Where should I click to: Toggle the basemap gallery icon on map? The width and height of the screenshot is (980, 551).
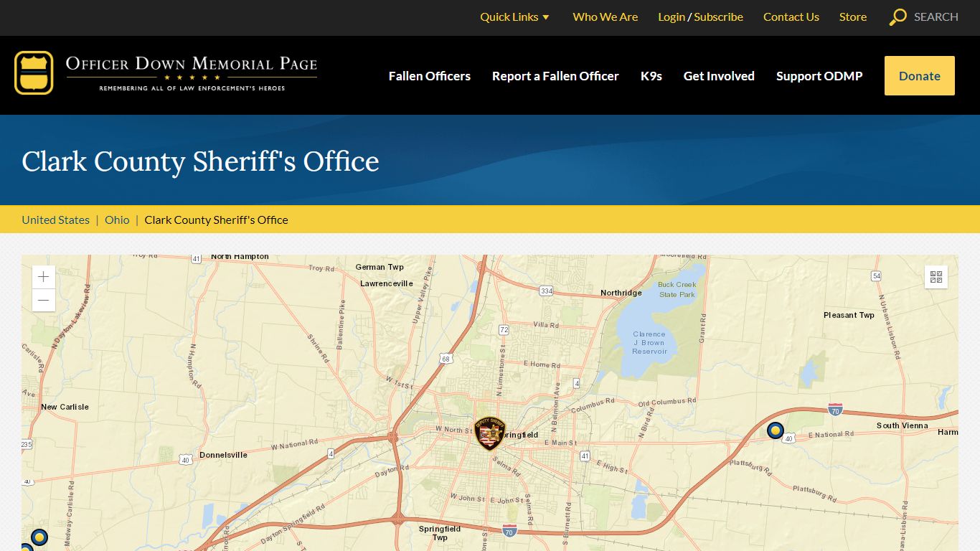click(x=936, y=277)
